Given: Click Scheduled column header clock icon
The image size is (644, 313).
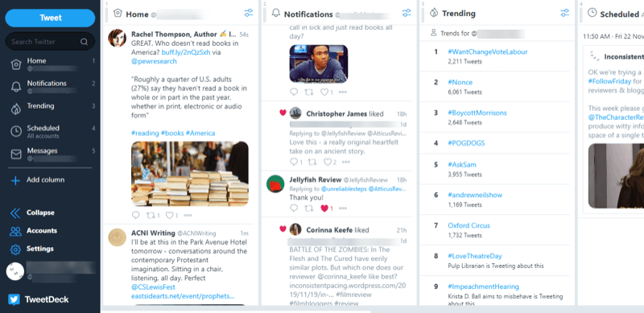Looking at the screenshot, I should click(592, 13).
